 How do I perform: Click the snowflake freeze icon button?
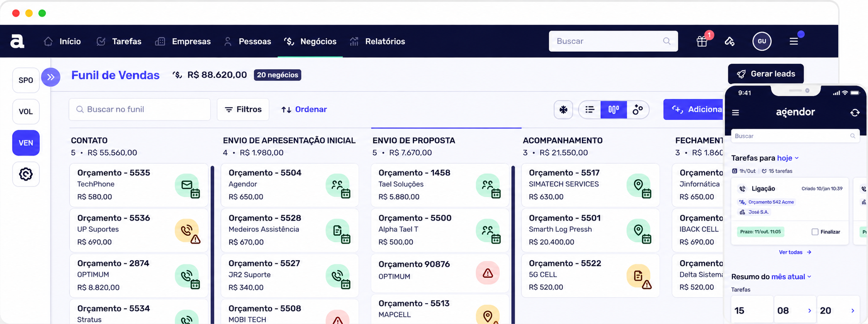click(563, 110)
